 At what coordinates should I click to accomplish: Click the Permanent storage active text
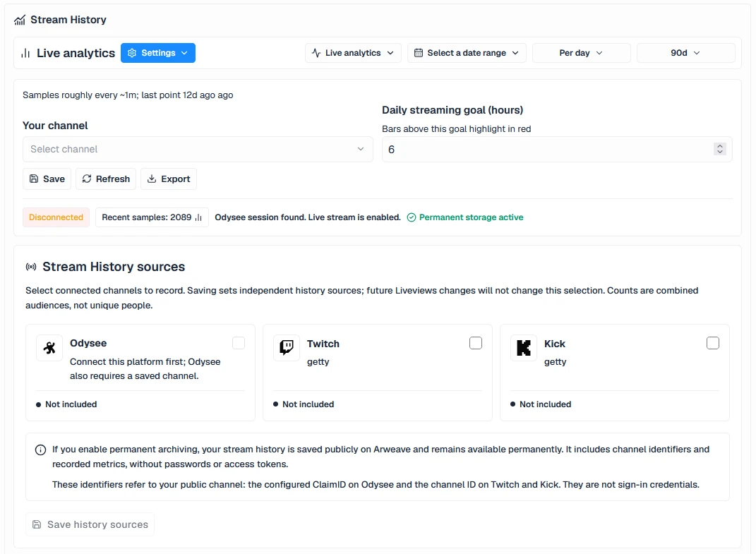pyautogui.click(x=471, y=217)
